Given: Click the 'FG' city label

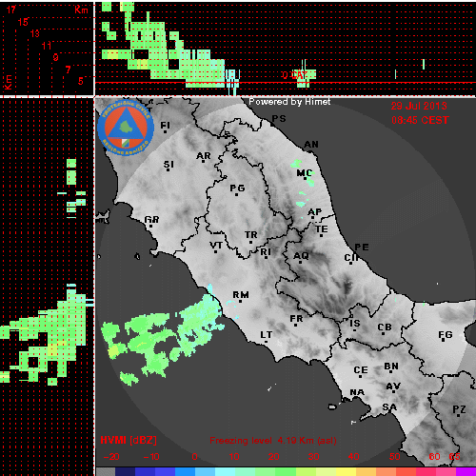Looking at the screenshot, I should 446,335.
